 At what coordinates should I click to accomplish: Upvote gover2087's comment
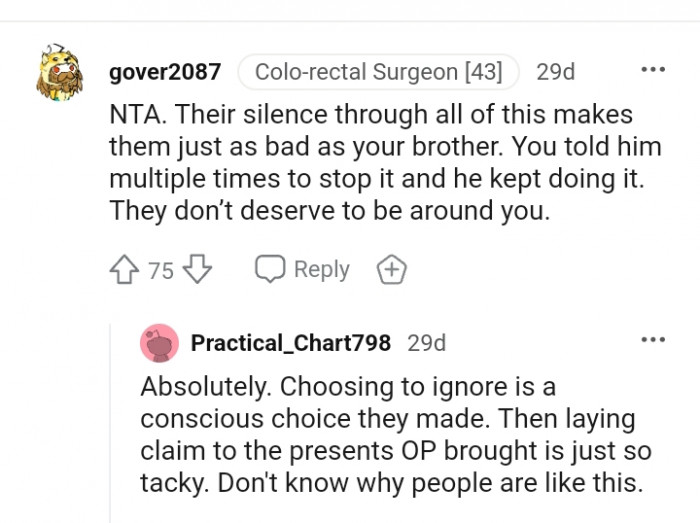coord(125,270)
